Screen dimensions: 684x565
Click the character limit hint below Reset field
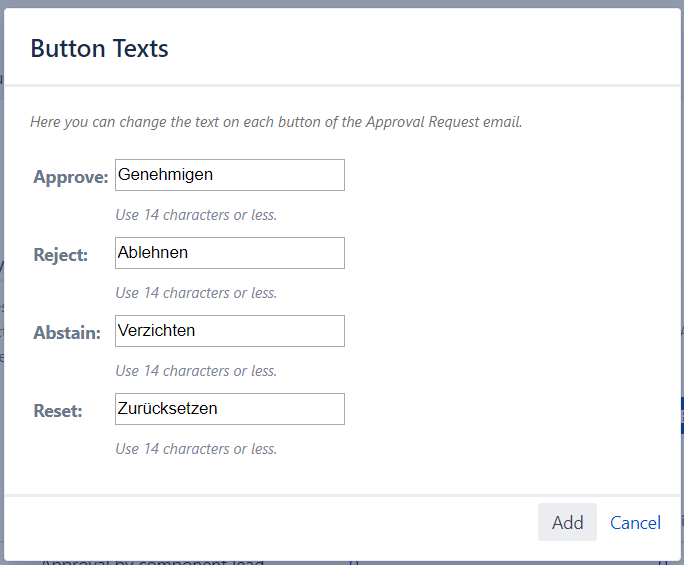point(196,448)
